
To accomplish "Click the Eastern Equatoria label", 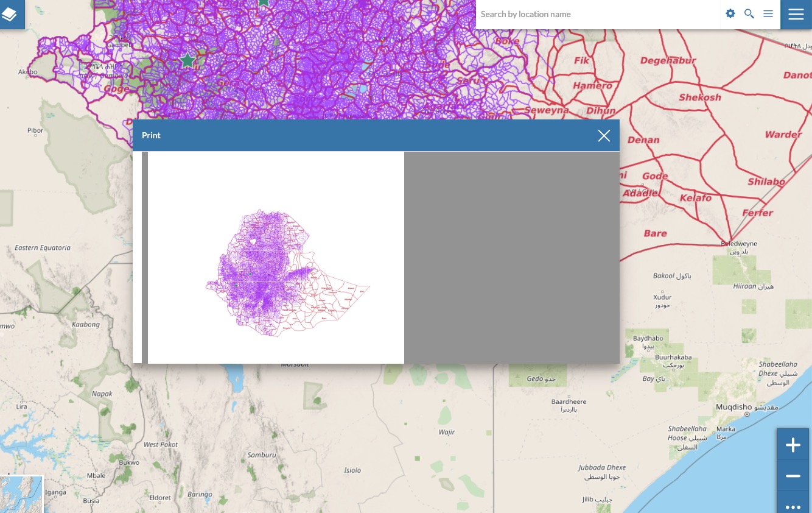I will [x=43, y=248].
